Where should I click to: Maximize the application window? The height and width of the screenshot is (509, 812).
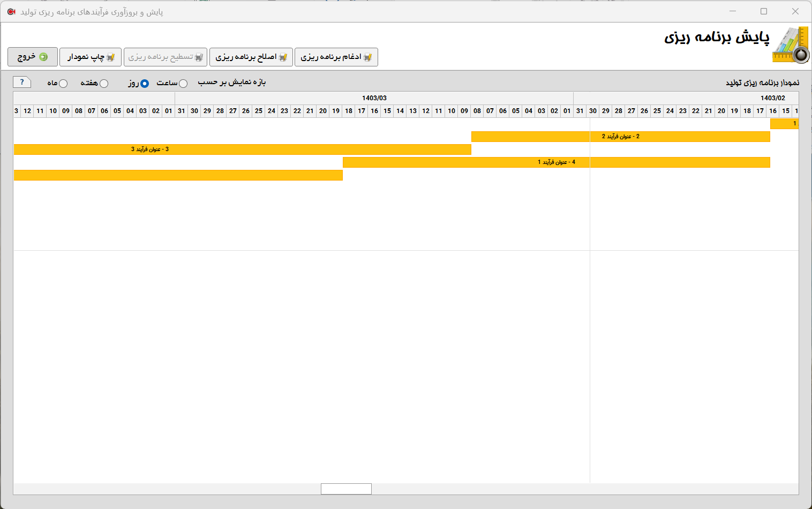764,11
